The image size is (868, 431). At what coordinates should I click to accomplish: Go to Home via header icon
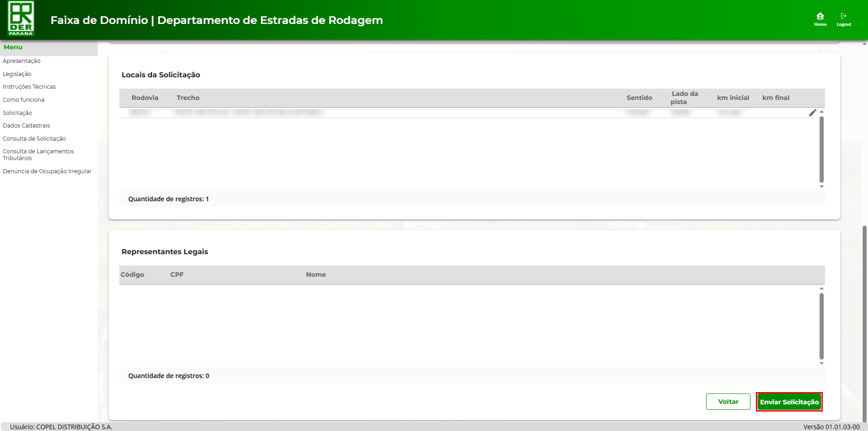[x=820, y=19]
